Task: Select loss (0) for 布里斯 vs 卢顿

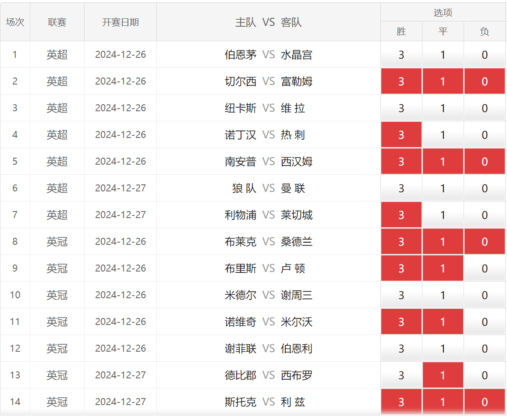Action: click(485, 268)
